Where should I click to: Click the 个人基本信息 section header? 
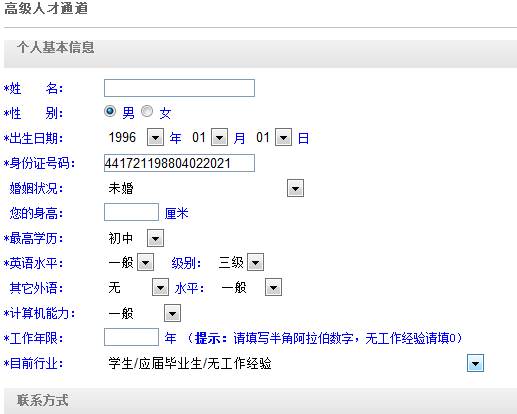coord(56,47)
